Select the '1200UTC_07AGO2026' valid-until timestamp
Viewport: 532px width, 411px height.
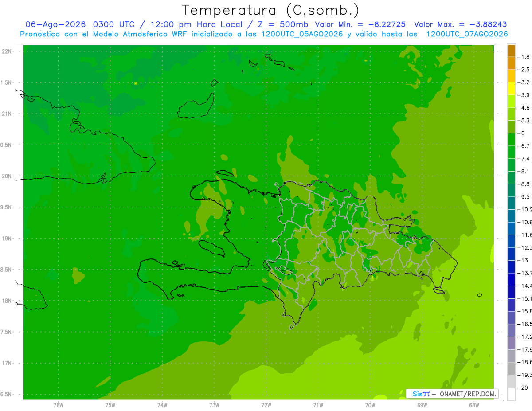pyautogui.click(x=467, y=34)
